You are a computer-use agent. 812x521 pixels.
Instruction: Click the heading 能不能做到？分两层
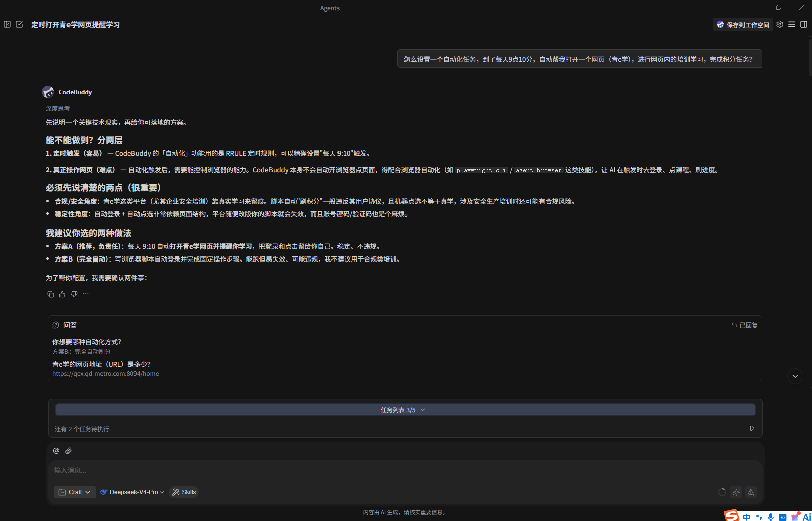coord(84,140)
